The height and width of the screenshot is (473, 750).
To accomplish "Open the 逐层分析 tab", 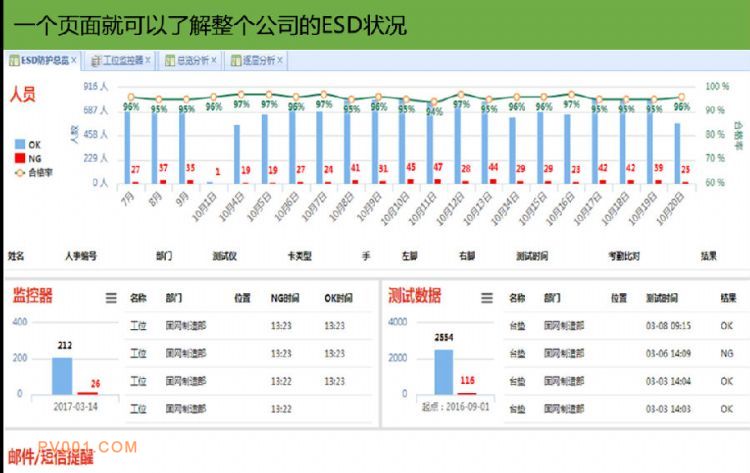I will (256, 61).
